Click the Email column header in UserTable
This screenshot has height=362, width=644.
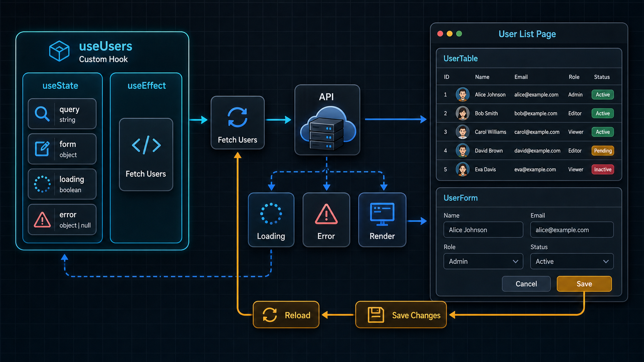click(521, 77)
